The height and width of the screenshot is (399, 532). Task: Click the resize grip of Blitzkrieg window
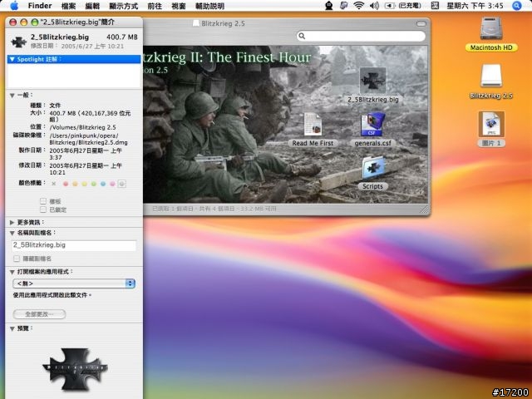424,210
